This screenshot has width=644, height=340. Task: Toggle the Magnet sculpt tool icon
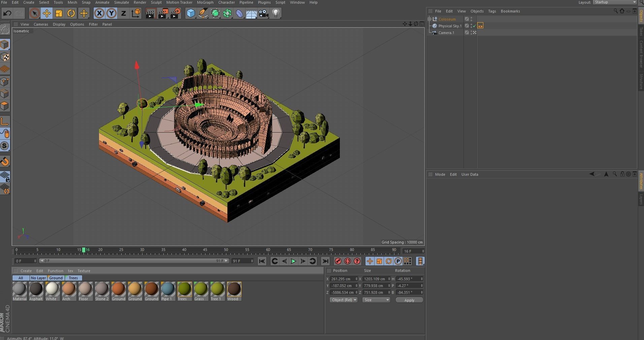(x=5, y=162)
